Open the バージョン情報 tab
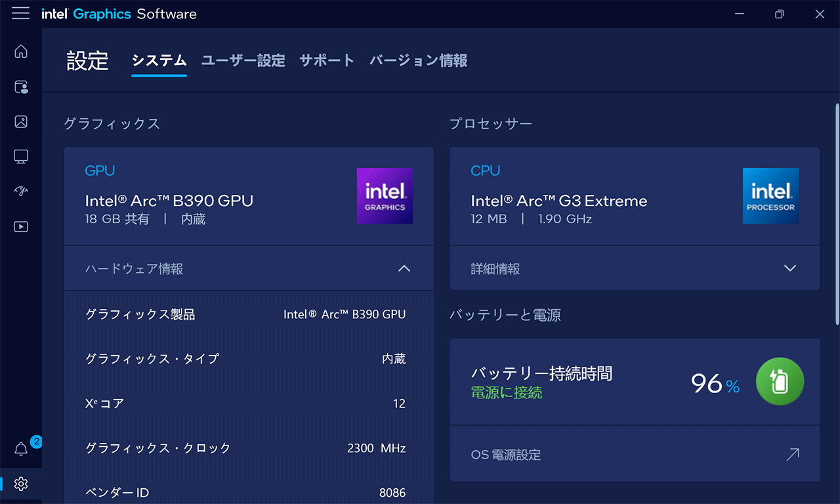 pos(419,61)
